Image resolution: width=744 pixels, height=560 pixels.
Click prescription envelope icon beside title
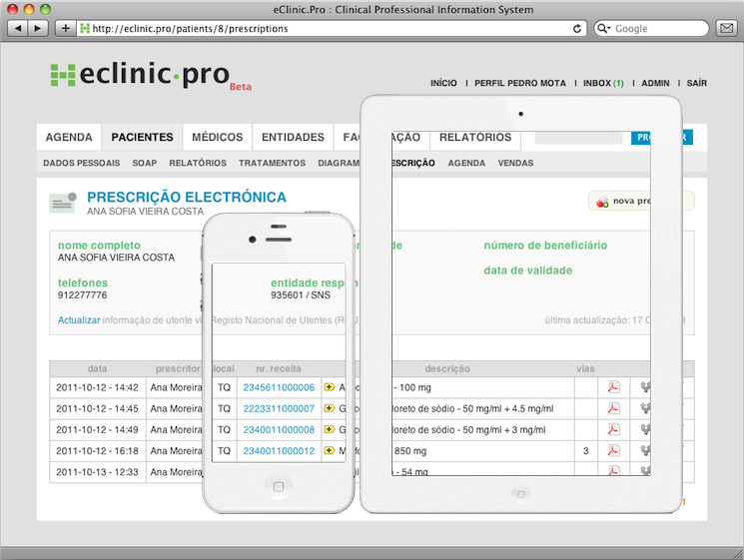tap(63, 203)
